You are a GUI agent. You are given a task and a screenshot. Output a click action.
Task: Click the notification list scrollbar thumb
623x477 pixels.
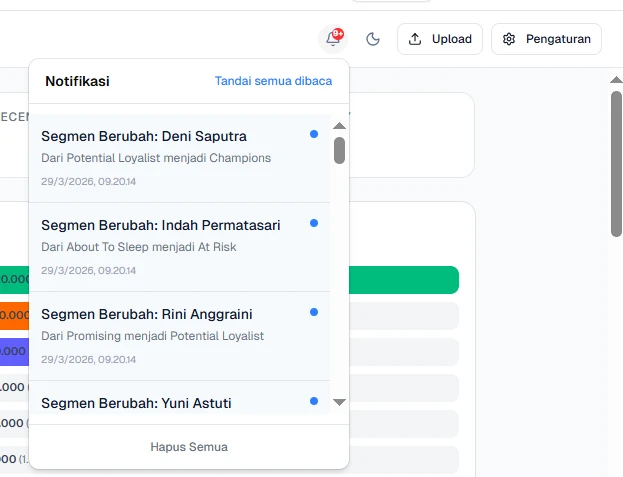(x=339, y=150)
